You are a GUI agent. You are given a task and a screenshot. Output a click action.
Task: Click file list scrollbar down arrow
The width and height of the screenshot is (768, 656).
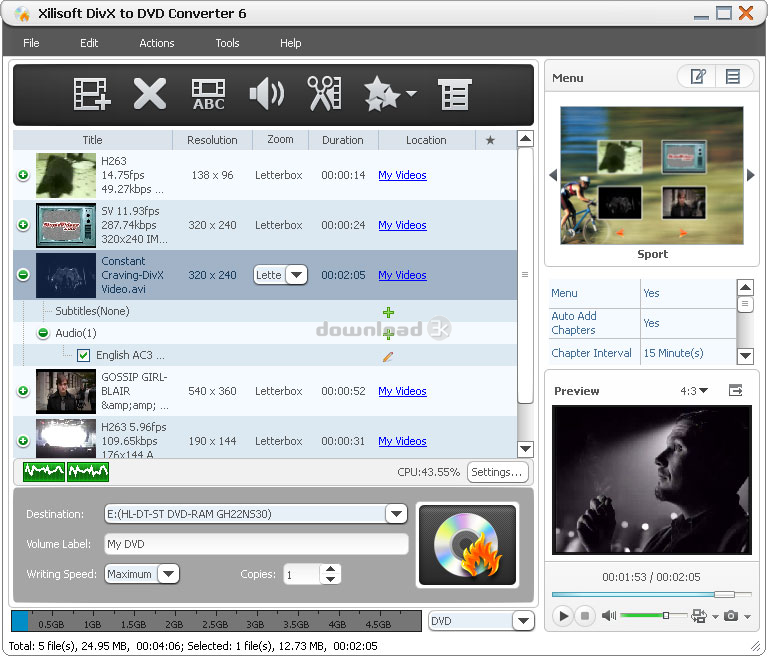(525, 448)
